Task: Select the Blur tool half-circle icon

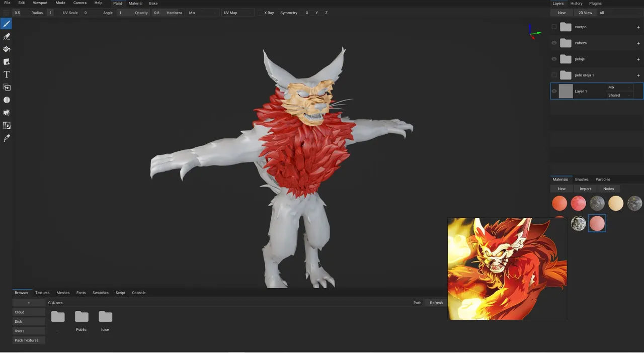Action: (7, 100)
